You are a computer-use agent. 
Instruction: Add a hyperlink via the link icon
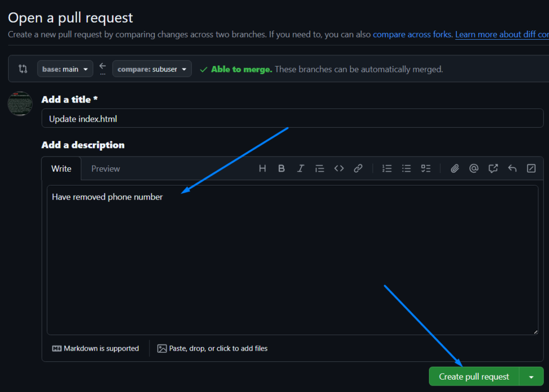pyautogui.click(x=358, y=168)
